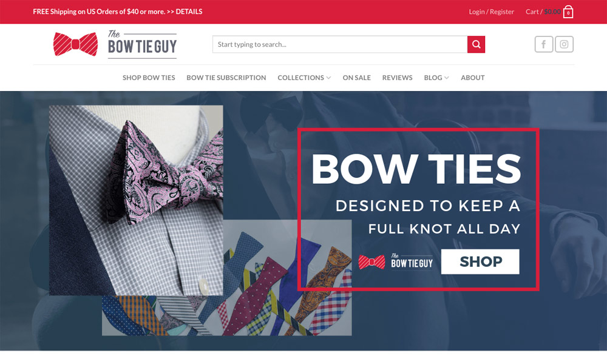Go to Shop Bow Ties menu item
The width and height of the screenshot is (607, 364).
pos(149,78)
